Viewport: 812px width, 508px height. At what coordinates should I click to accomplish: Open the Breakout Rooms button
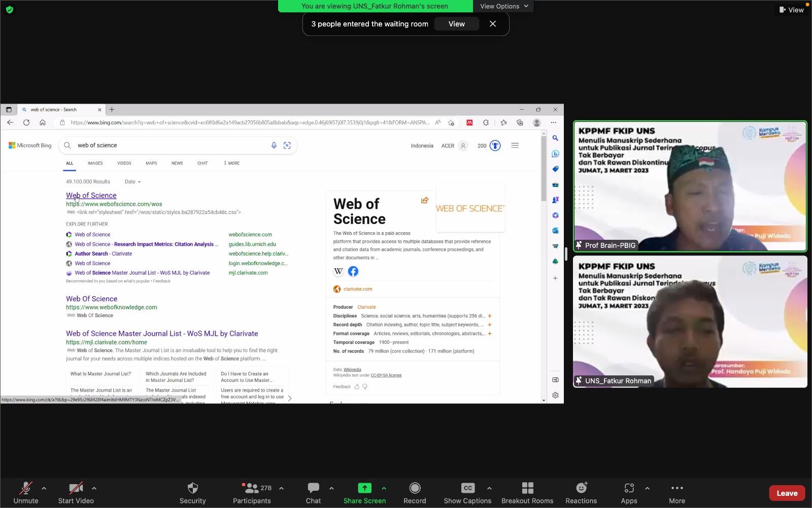point(527,489)
